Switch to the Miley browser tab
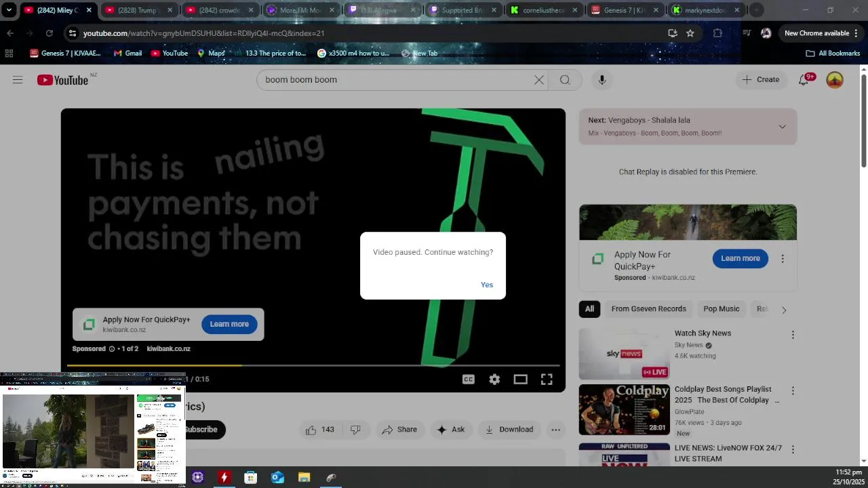The width and height of the screenshot is (868, 488). [58, 10]
